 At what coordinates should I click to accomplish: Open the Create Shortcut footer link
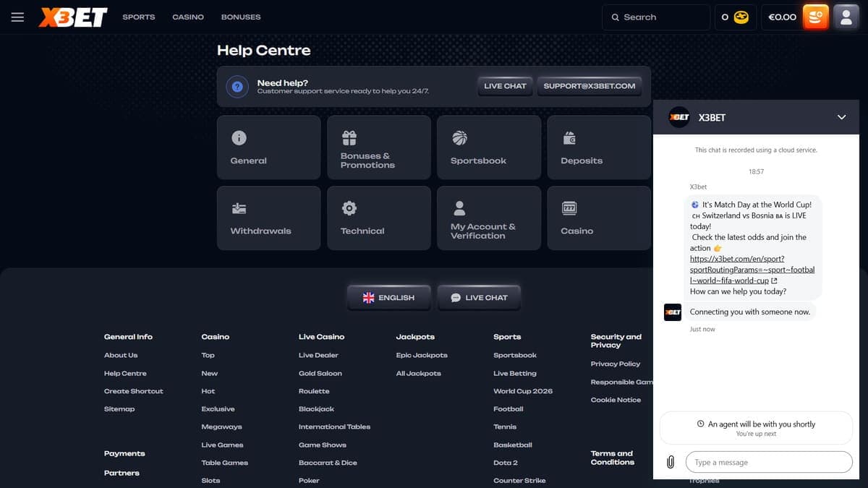coord(134,391)
